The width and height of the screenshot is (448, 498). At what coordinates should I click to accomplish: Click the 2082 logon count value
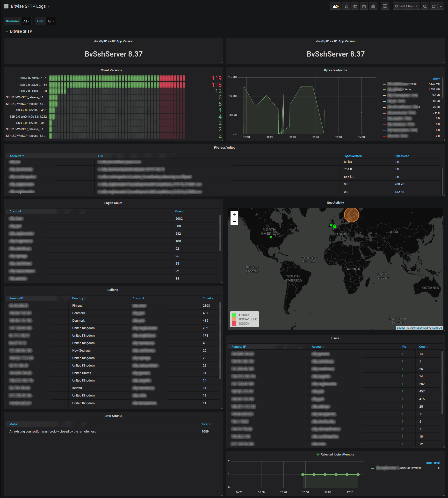[179, 219]
